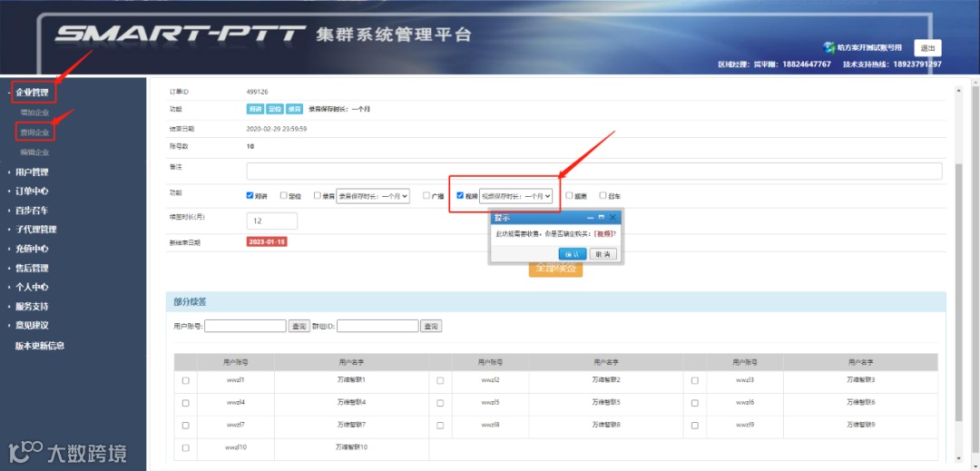Open 版本更新信息 in the sidebar
980x471 pixels.
click(40, 346)
